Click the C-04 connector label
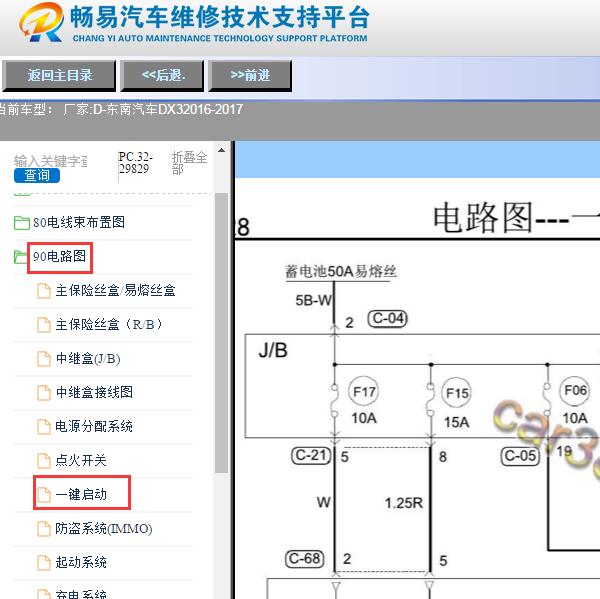The height and width of the screenshot is (599, 600). [x=388, y=319]
